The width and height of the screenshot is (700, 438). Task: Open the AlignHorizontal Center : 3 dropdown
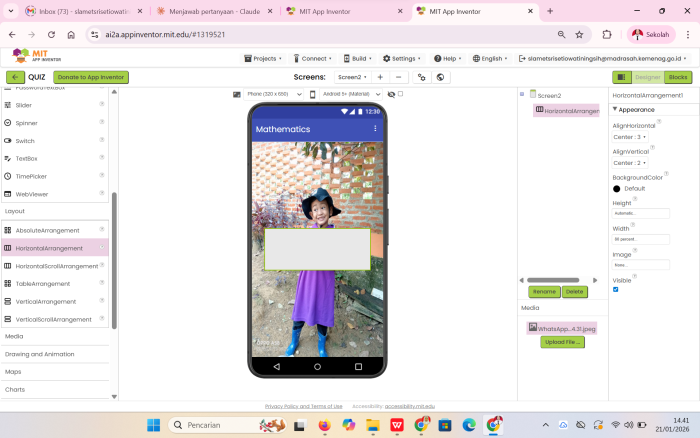pos(629,137)
